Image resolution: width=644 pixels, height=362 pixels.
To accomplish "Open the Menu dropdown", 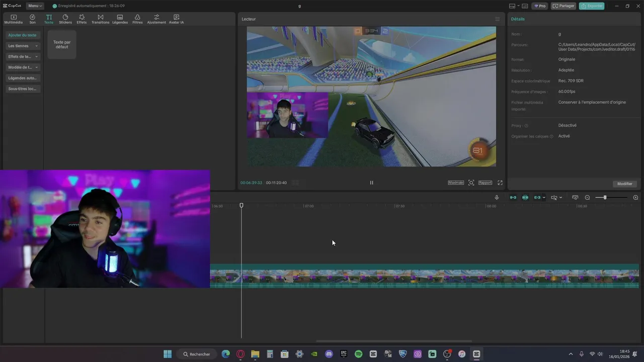I will 35,6.
